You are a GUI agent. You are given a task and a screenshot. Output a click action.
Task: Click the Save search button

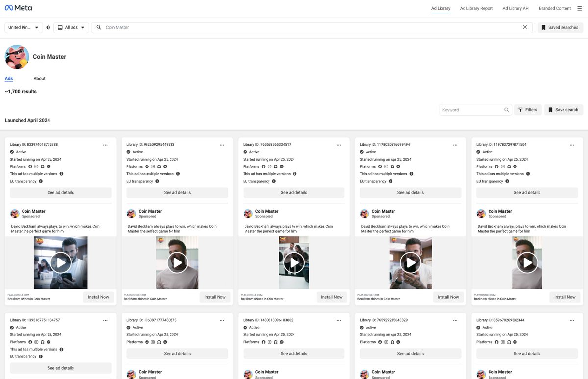pos(563,110)
